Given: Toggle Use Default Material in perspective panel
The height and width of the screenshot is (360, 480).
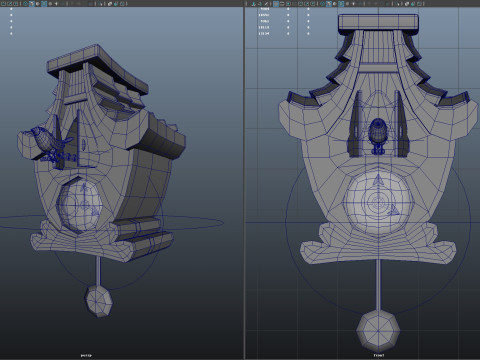Looking at the screenshot, I should click(38, 4).
